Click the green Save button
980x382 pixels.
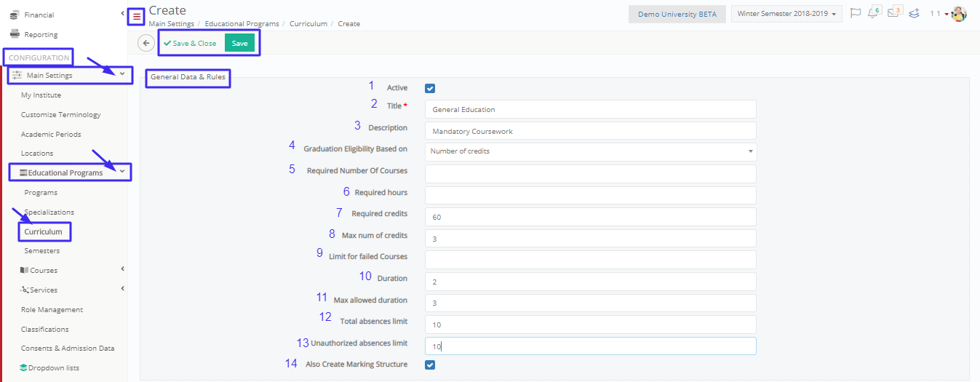point(239,43)
